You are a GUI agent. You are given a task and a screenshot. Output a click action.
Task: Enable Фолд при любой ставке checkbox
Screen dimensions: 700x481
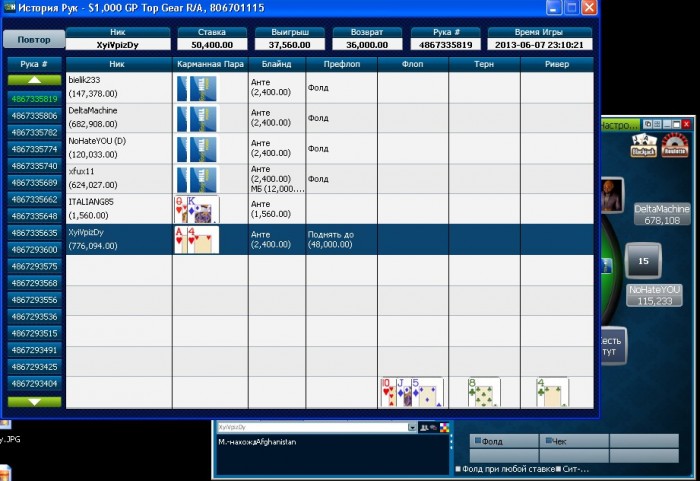[458, 468]
